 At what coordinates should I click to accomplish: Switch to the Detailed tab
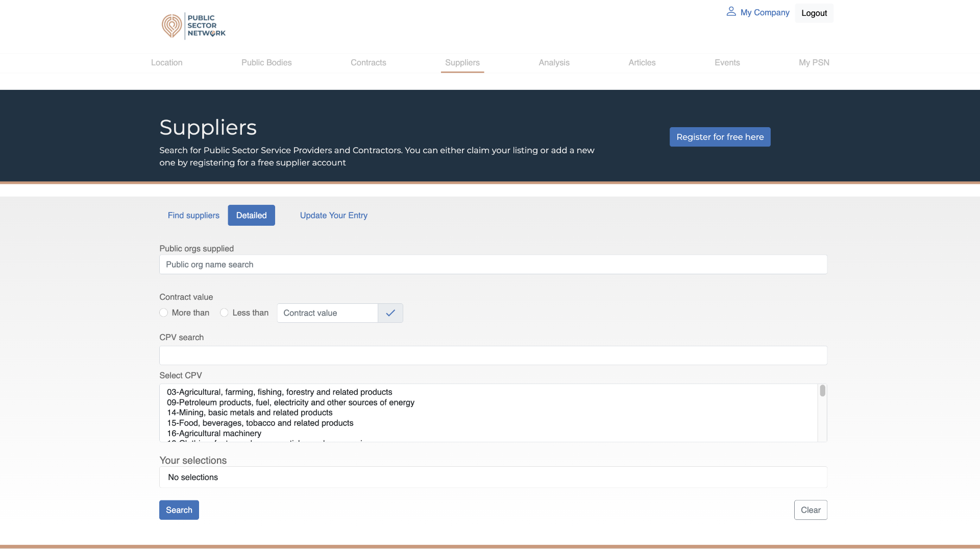coord(252,216)
